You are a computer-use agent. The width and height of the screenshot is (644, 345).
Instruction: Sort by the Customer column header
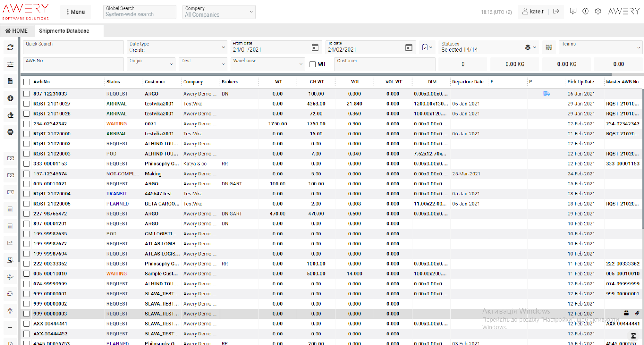[x=155, y=82]
